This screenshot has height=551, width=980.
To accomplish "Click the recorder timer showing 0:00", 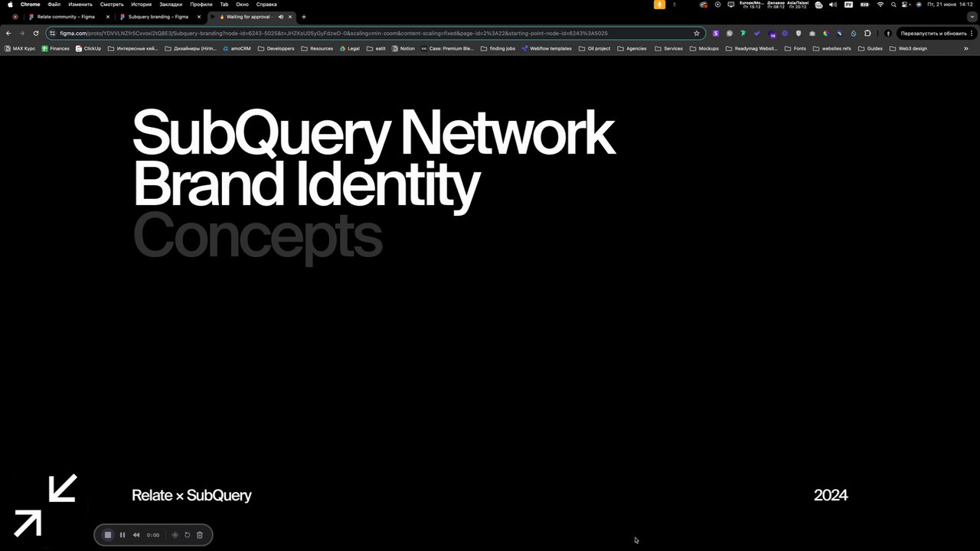I will [153, 535].
